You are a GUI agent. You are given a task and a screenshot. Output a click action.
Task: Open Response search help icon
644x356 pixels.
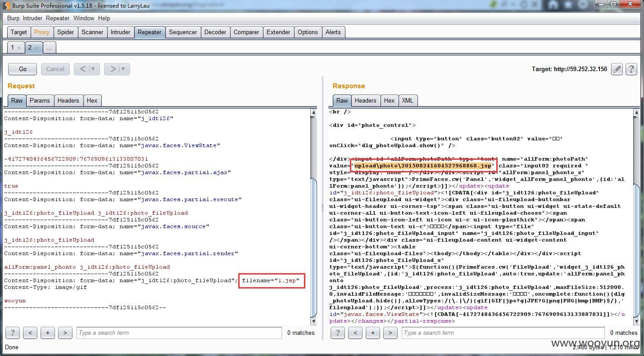point(338,333)
